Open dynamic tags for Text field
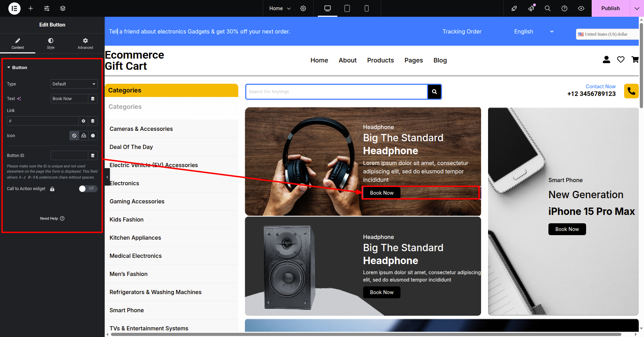Viewport: 644px width, 337px height. point(93,99)
